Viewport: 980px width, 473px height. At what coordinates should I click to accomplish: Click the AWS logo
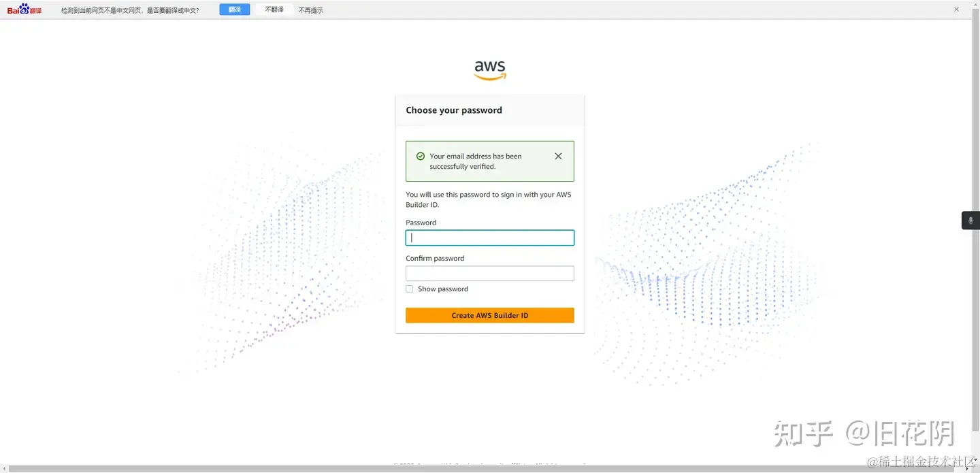(490, 70)
